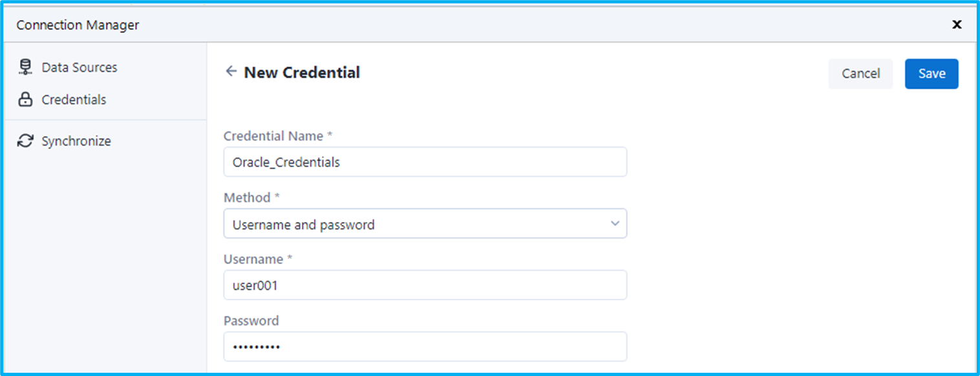Viewport: 980px width, 376px height.
Task: Click the back arrow next to New Credential
Action: pyautogui.click(x=231, y=72)
